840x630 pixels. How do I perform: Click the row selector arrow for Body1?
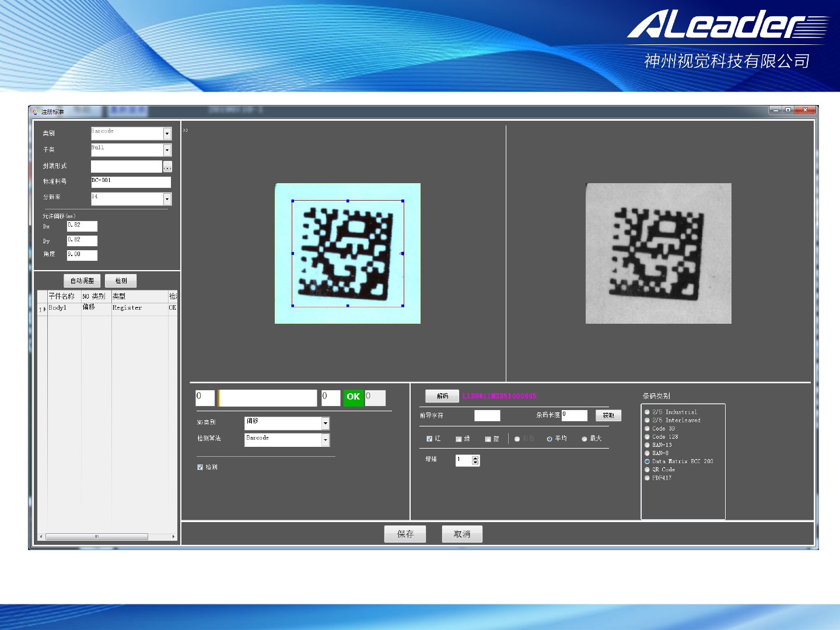coord(43,309)
